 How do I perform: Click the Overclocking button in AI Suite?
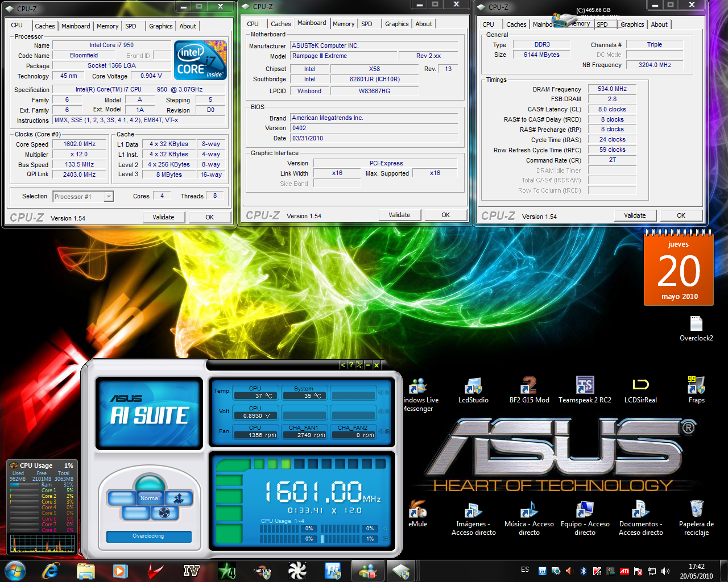pyautogui.click(x=148, y=536)
